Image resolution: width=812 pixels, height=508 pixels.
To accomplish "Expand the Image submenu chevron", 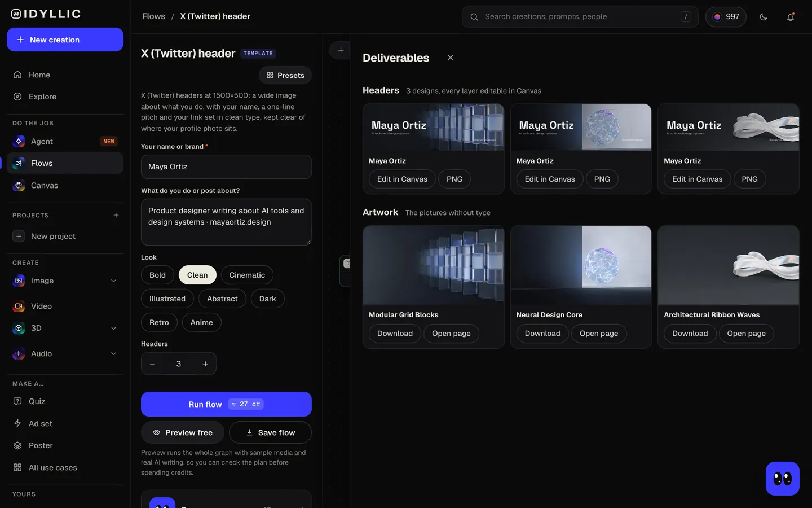I will (113, 281).
